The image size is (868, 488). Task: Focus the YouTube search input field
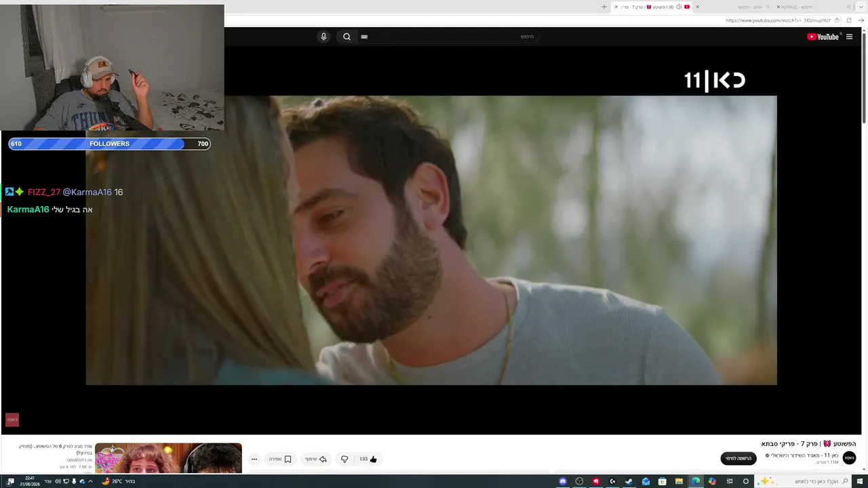(x=448, y=37)
